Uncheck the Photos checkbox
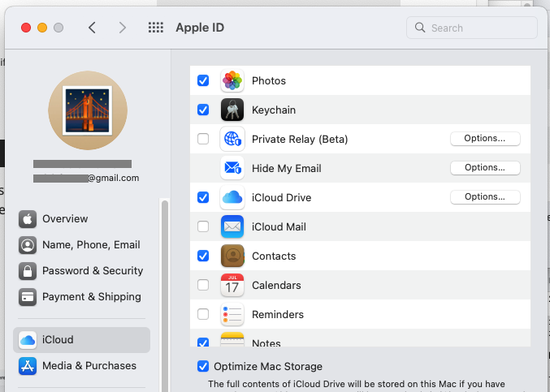Image resolution: width=550 pixels, height=392 pixels. (x=203, y=81)
